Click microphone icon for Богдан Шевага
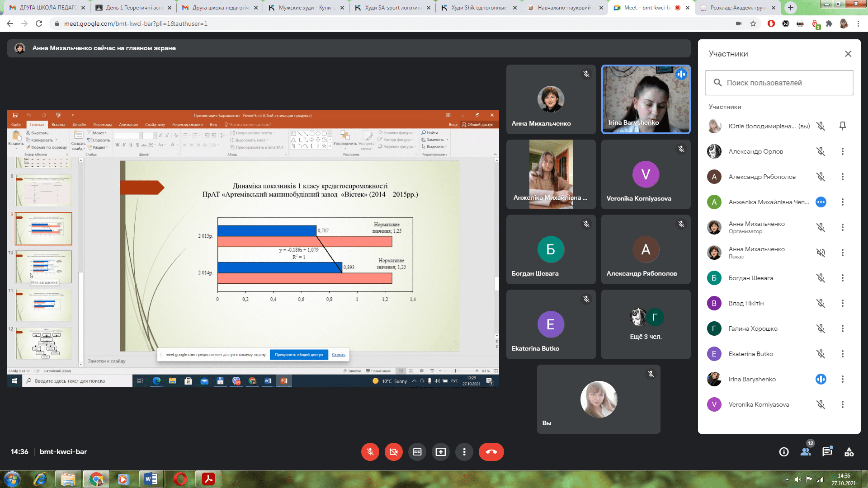Image resolution: width=868 pixels, height=488 pixels. (821, 278)
